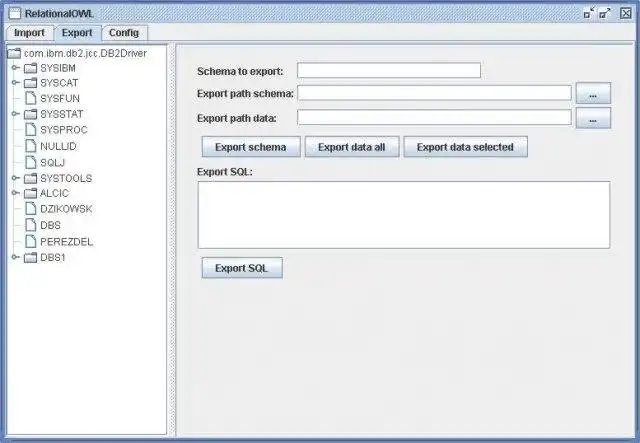Click the DBS document icon
This screenshot has height=443, width=640.
click(x=31, y=225)
